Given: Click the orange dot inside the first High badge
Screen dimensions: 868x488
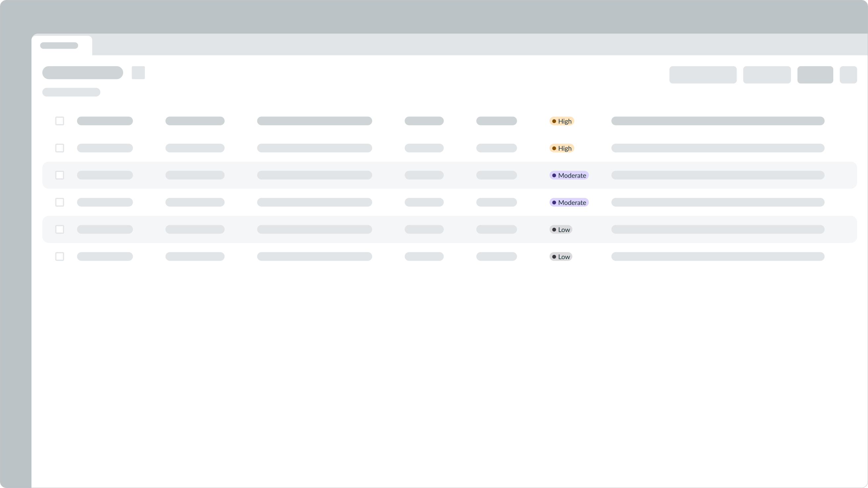Looking at the screenshot, I should [554, 121].
